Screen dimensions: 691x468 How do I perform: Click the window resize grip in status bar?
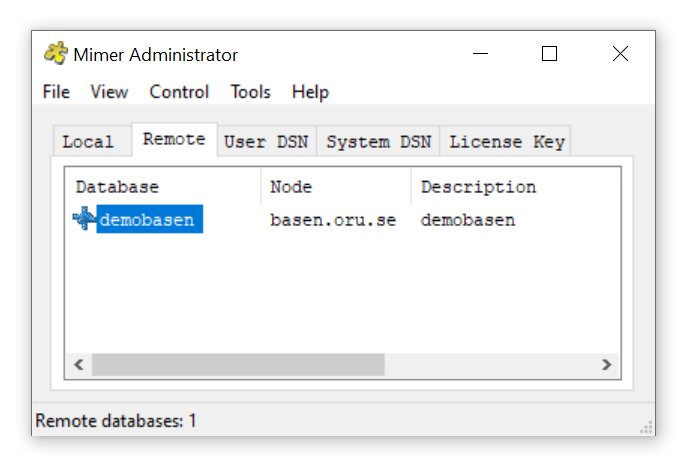click(646, 427)
